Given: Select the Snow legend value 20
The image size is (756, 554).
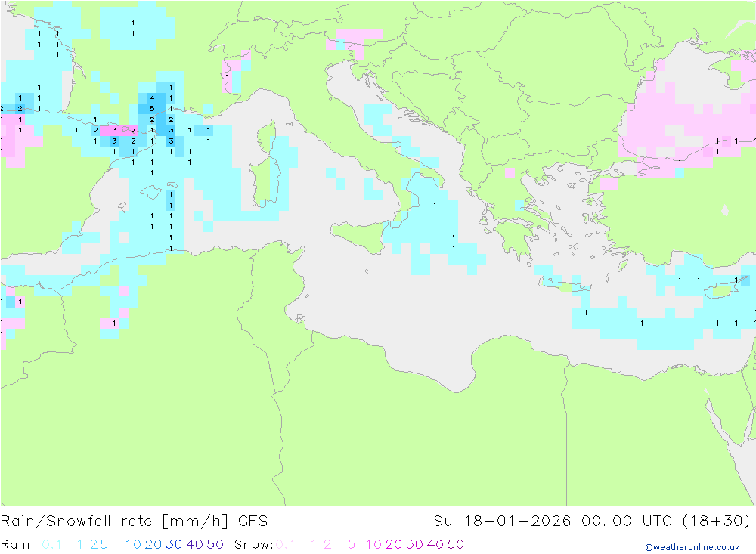Looking at the screenshot, I should 394,544.
